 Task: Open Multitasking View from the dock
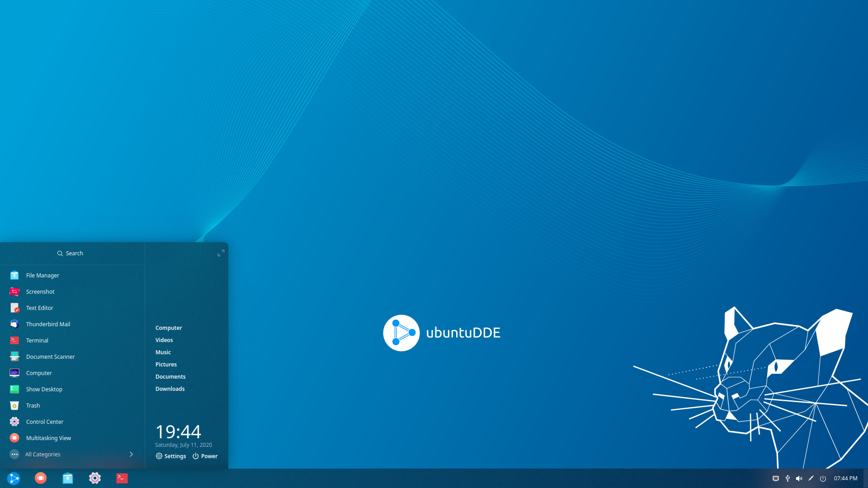(41, 478)
